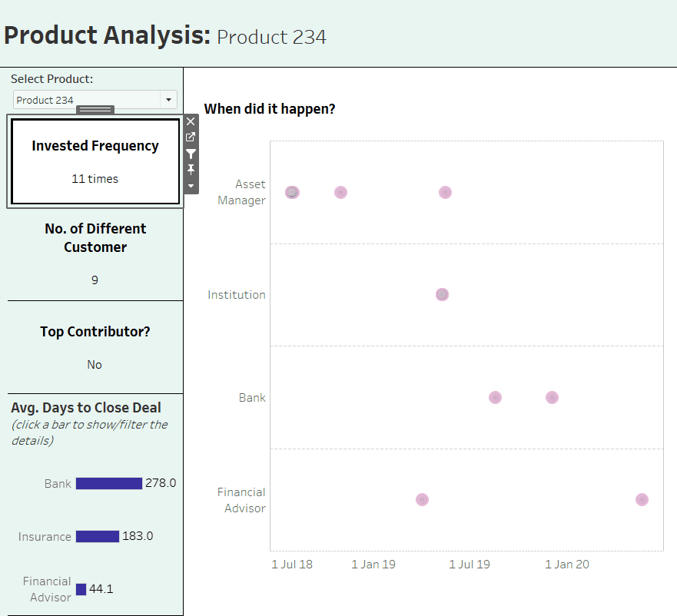
Task: Select the leftmost Asset Manager dot
Action: coord(292,192)
